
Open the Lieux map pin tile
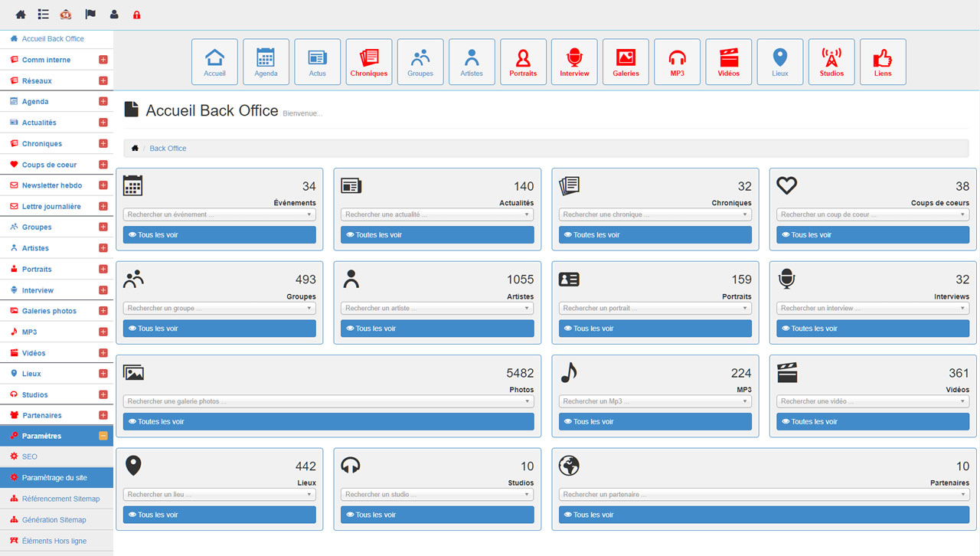[779, 62]
